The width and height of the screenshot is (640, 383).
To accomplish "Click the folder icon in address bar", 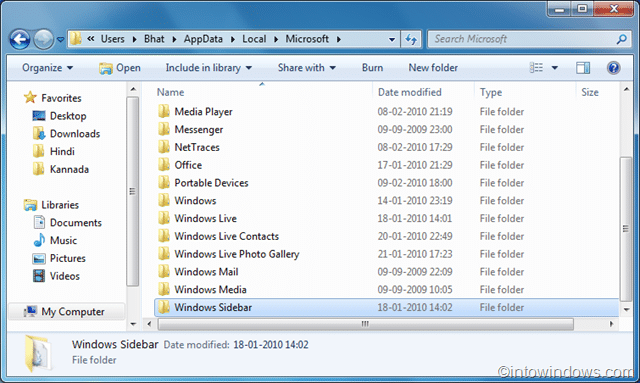I will click(76, 39).
